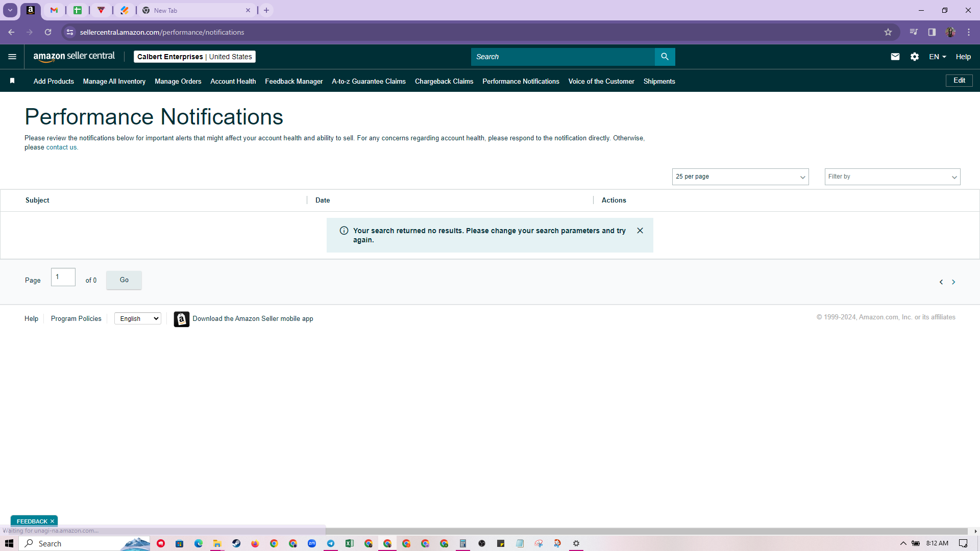
Task: Bookmark this page with the star icon
Action: point(888,32)
